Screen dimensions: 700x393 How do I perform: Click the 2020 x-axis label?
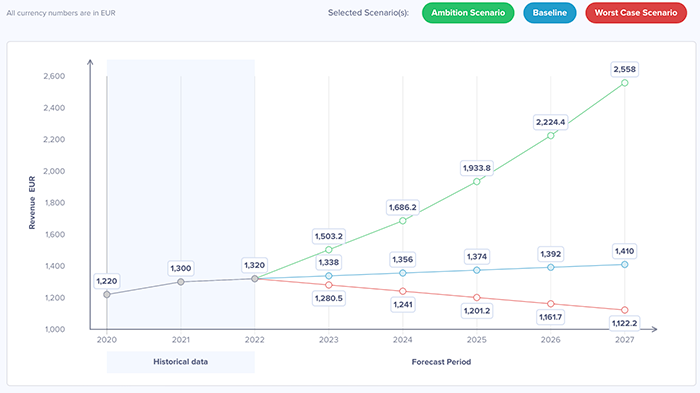[x=107, y=340]
